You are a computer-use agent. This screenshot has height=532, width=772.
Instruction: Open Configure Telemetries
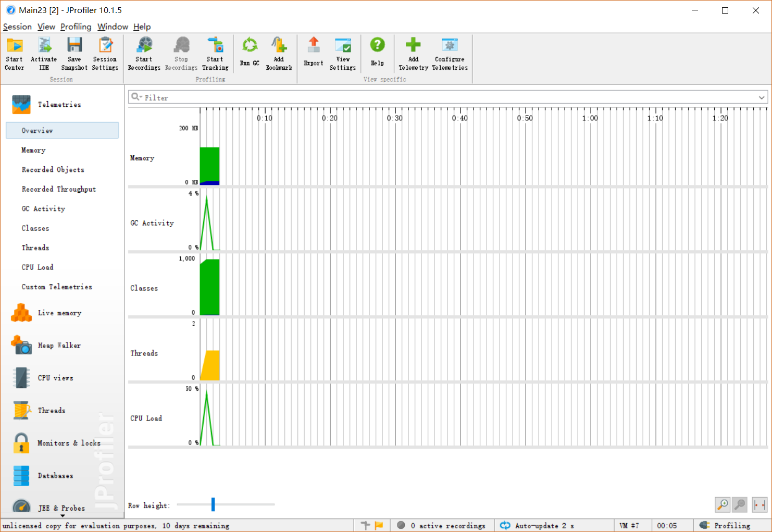[450, 54]
